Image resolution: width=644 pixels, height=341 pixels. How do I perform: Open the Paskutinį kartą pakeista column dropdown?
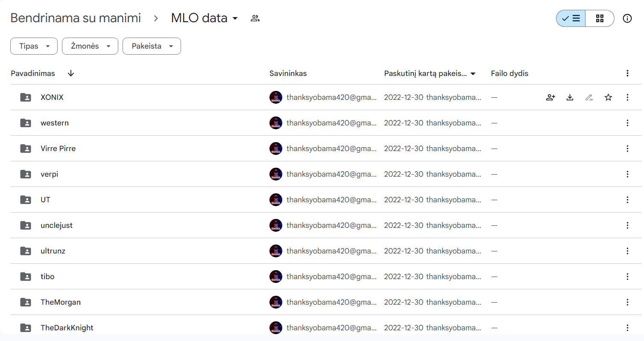tap(430, 73)
